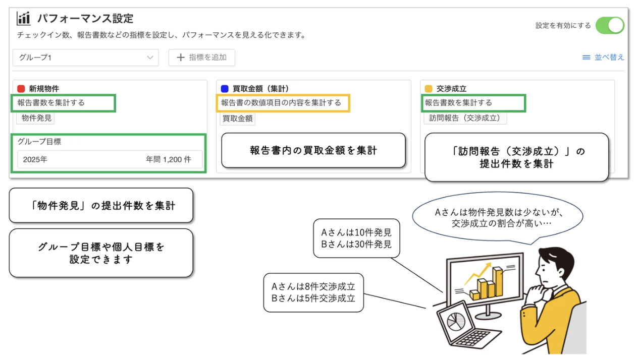Click the パフォーマンス設定 heading
638x364 pixels.
tap(85, 19)
